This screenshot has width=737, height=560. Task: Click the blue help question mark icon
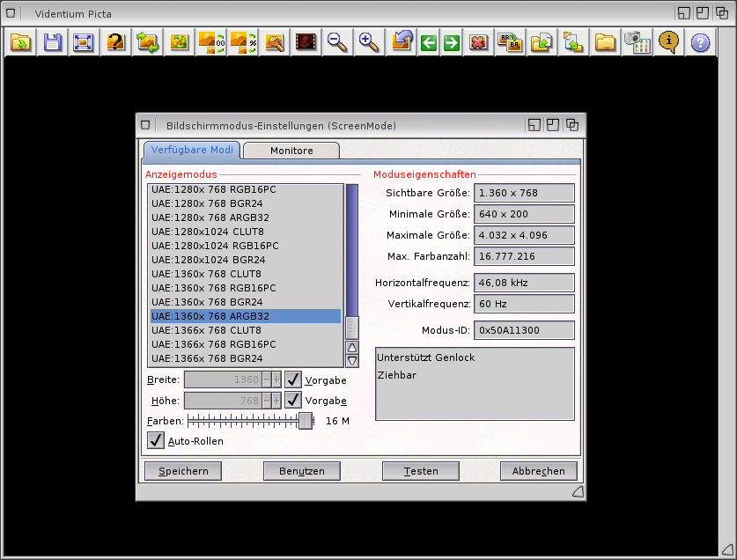tap(700, 43)
